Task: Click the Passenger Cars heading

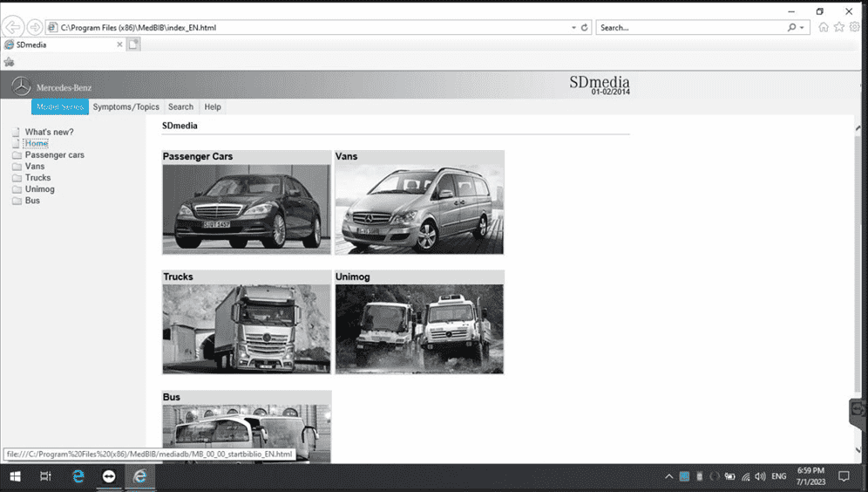Action: (198, 157)
